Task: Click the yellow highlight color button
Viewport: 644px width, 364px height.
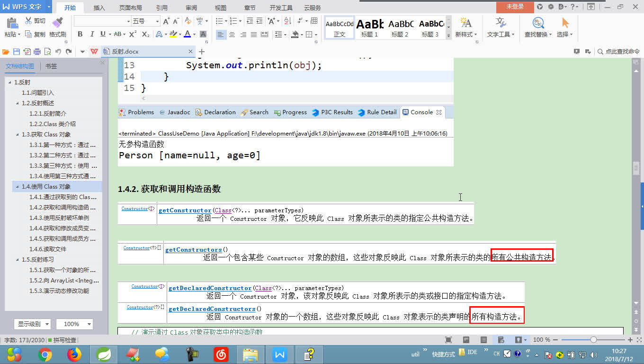Action: [173, 34]
